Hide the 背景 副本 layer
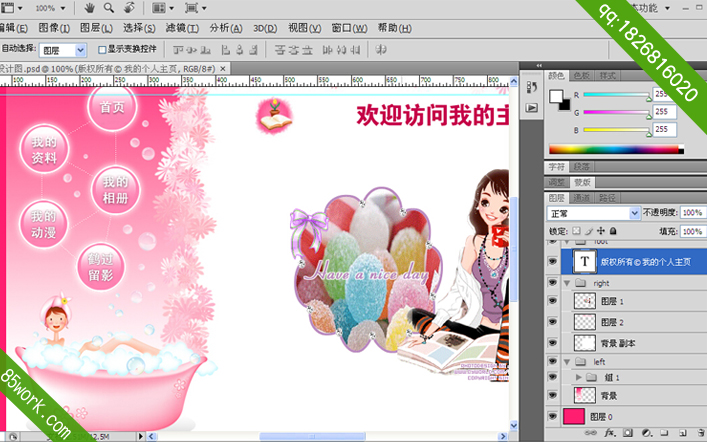Viewport: 707px width, 442px height. click(552, 342)
